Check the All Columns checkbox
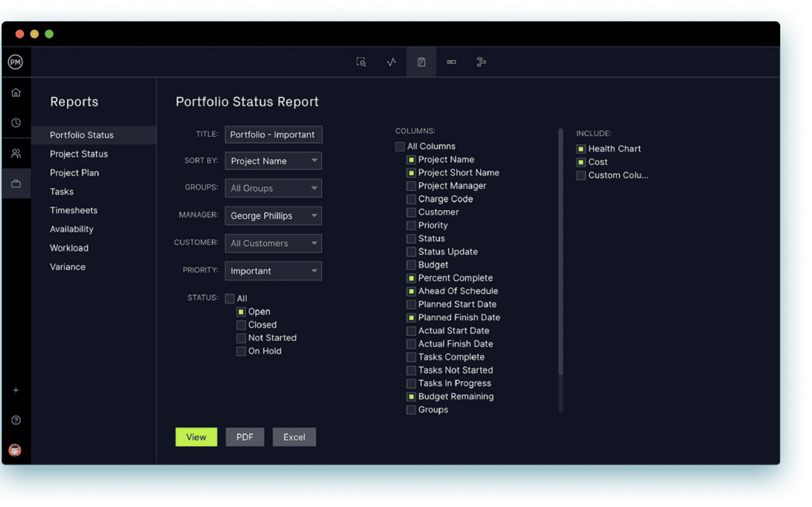The height and width of the screenshot is (507, 812). (x=400, y=146)
